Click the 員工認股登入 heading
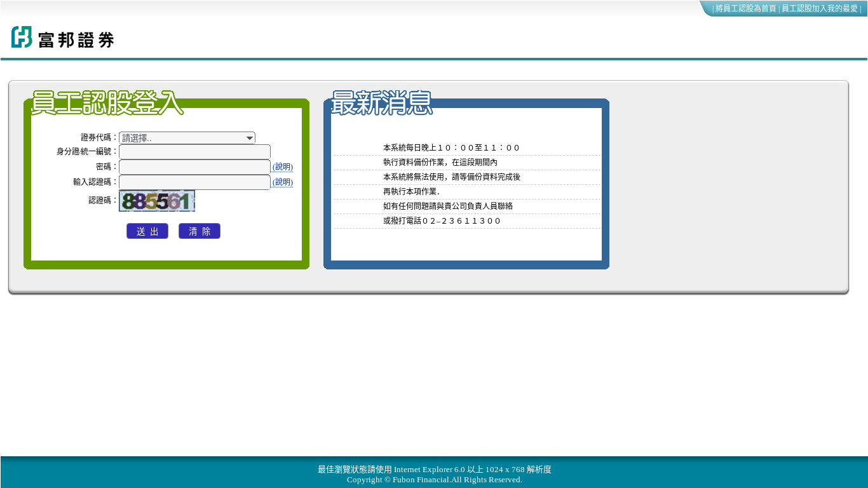 (x=107, y=103)
